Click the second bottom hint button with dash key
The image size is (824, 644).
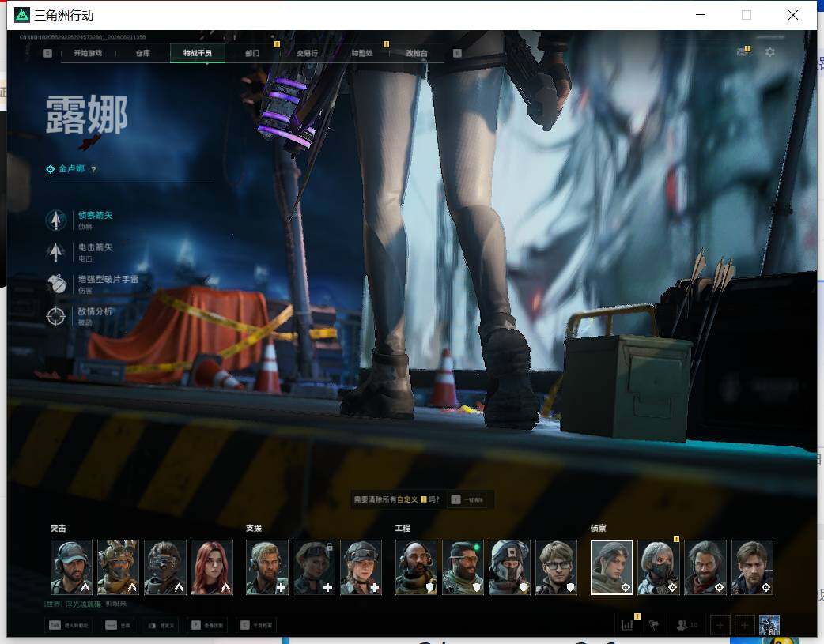[x=118, y=625]
